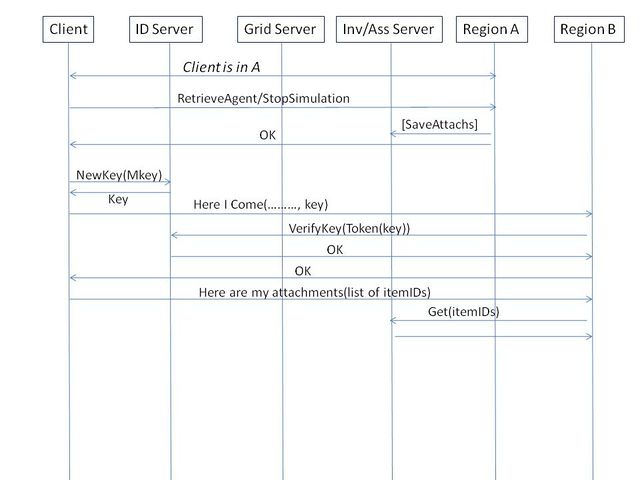This screenshot has width=640, height=480.
Task: Click the [SaveAttachs] message label
Action: pos(439,123)
